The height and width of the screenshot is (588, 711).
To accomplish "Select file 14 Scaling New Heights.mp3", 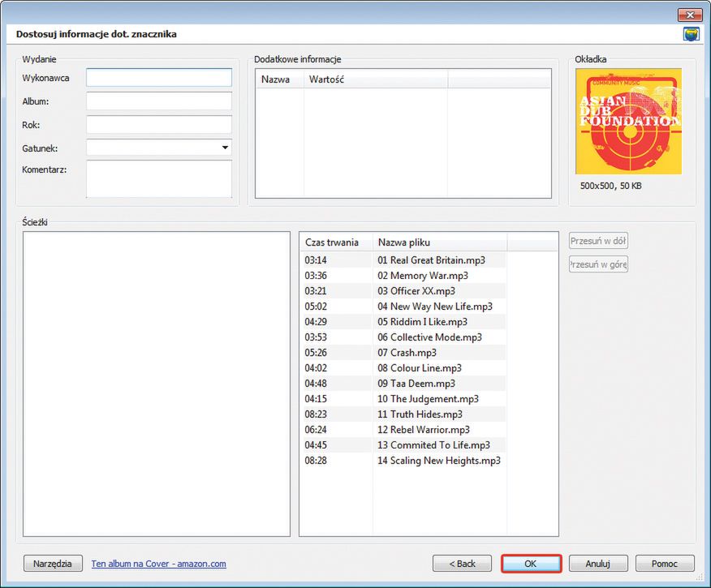I will (x=439, y=460).
